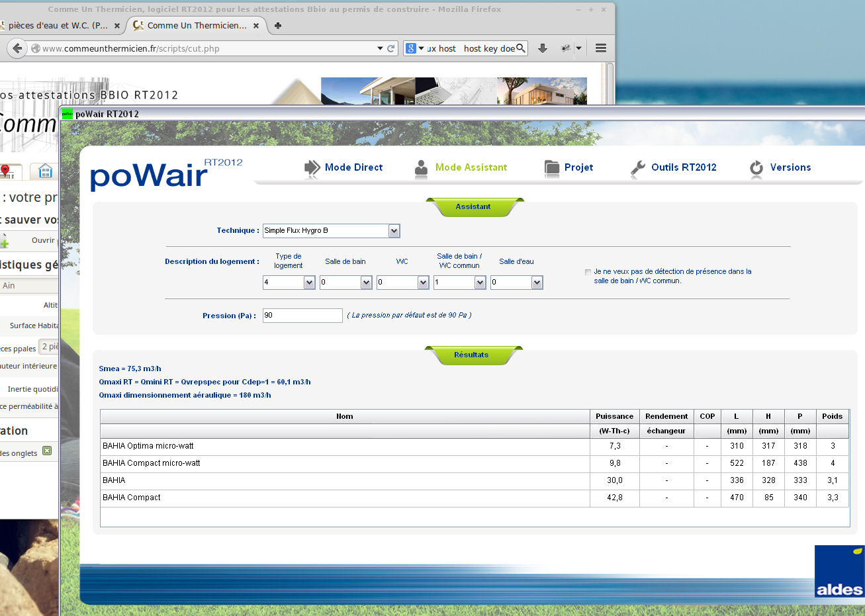Switch to the Comme Un Thermicien tab
Viewport: 865px width, 616px height.
coord(197,26)
